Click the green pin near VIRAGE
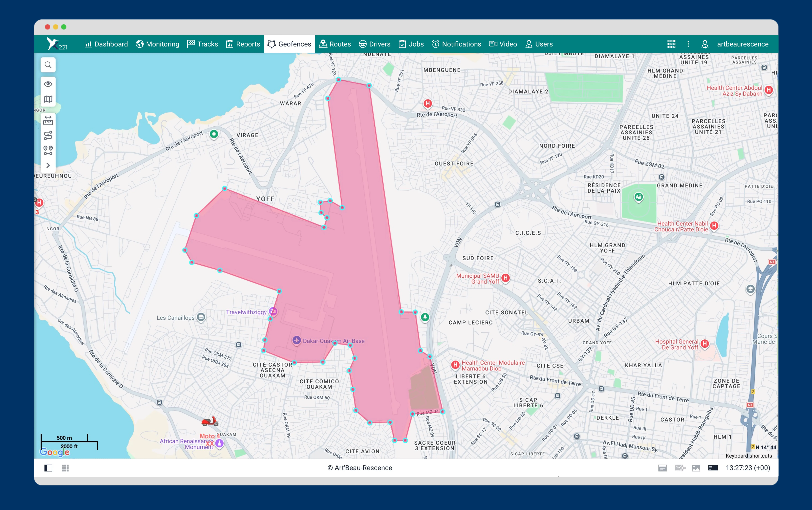 [214, 134]
